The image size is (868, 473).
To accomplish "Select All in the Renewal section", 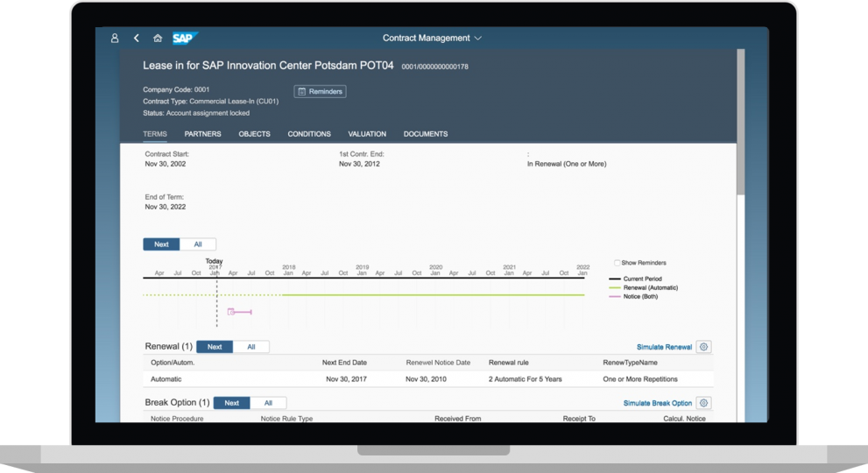I will [251, 347].
